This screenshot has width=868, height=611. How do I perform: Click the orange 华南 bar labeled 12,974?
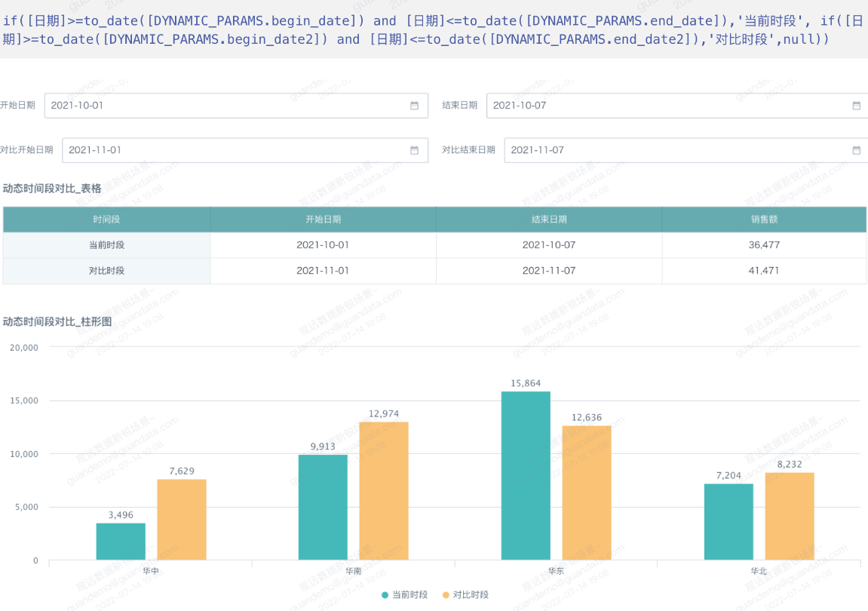pyautogui.click(x=384, y=491)
